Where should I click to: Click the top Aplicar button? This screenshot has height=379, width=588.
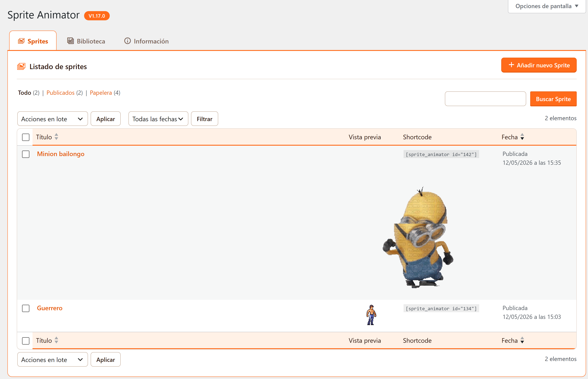106,119
